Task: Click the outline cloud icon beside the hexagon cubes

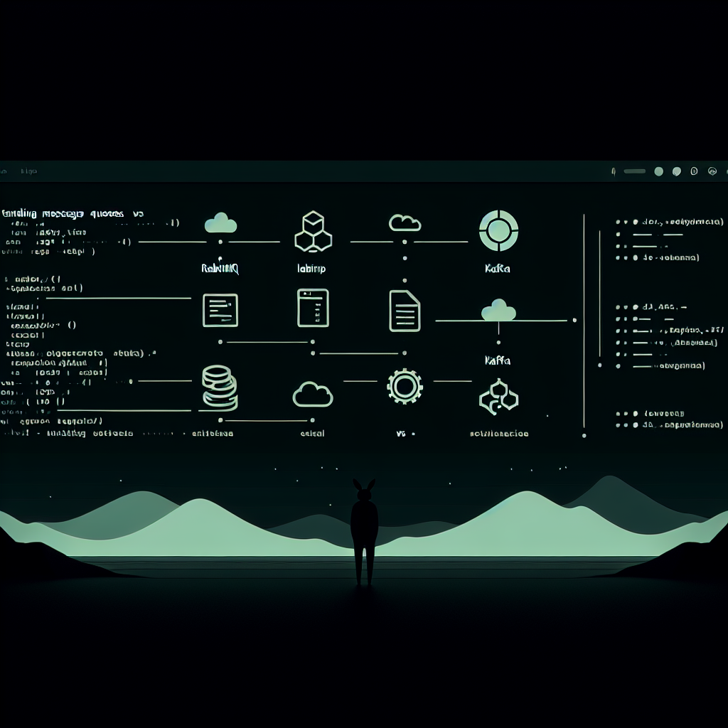Action: 405,223
